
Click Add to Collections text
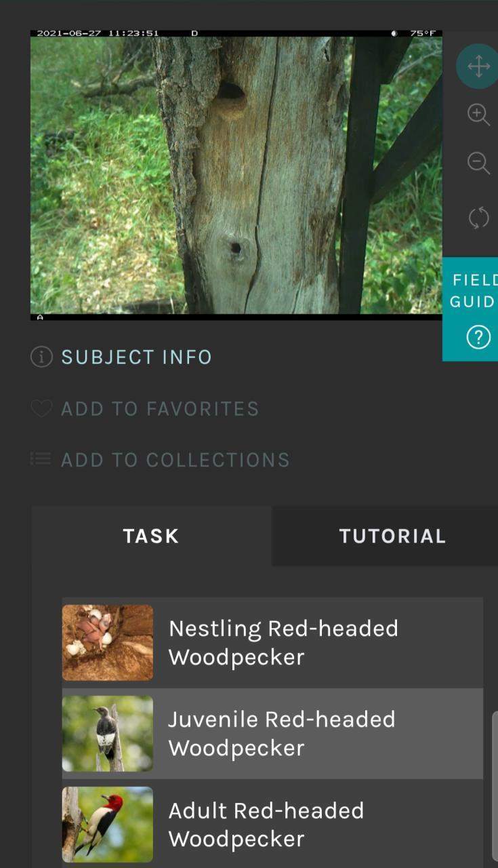(175, 460)
